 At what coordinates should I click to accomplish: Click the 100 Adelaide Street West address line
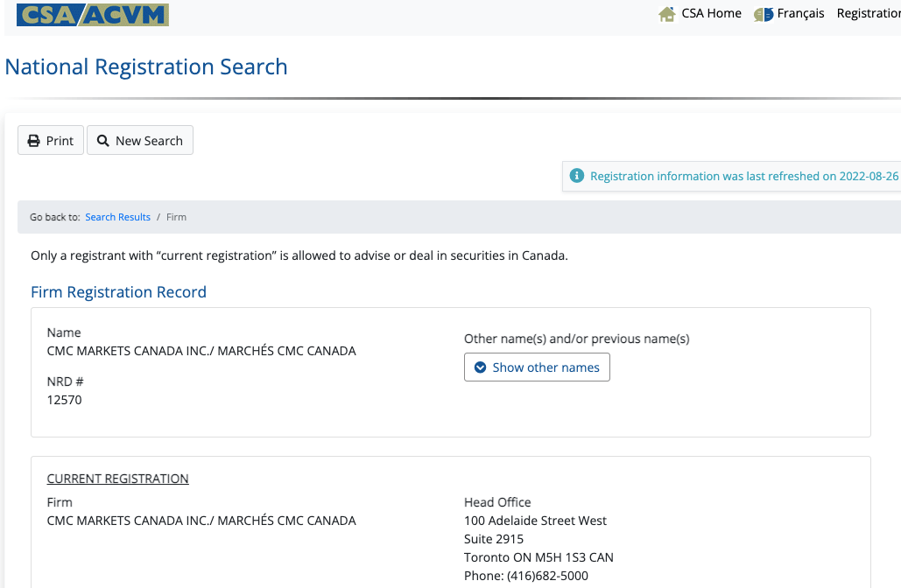pyautogui.click(x=536, y=521)
